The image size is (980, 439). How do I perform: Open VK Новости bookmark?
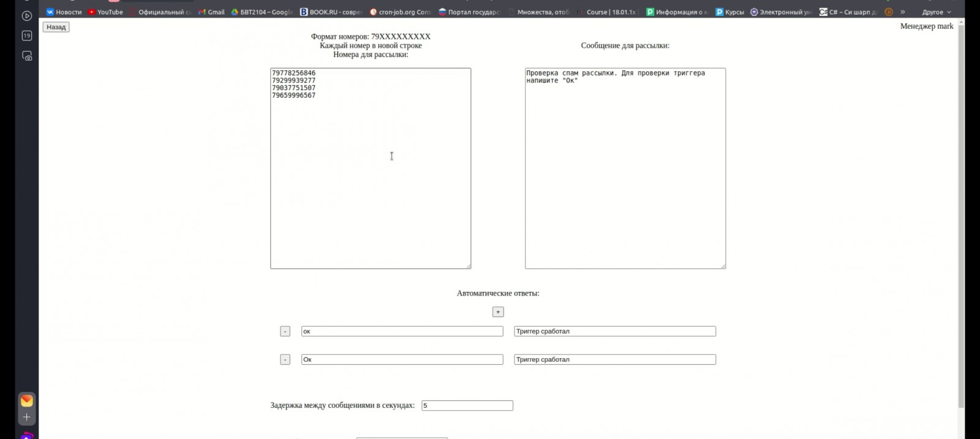[64, 12]
